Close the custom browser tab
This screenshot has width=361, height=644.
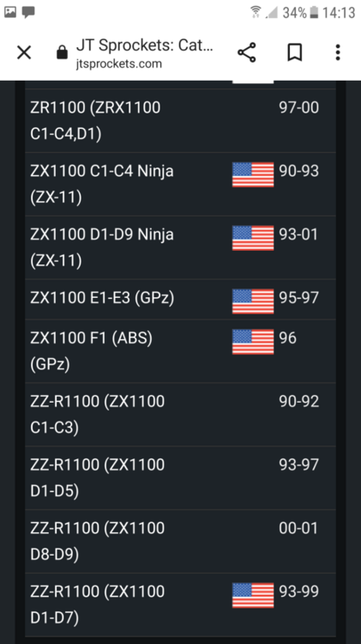24,52
